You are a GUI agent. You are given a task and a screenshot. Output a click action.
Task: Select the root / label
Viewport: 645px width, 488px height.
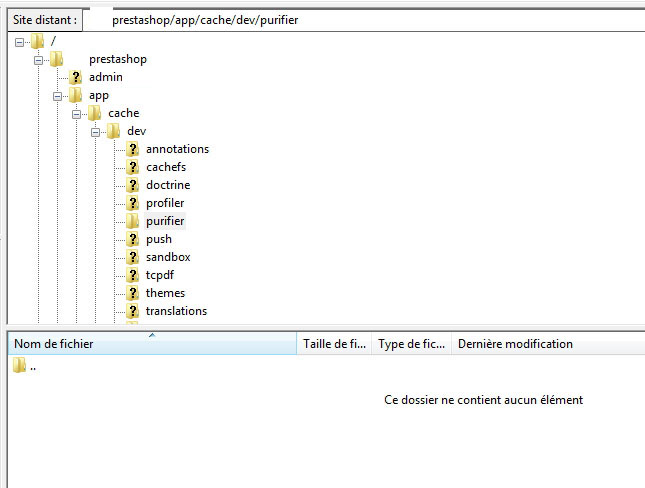pyautogui.click(x=53, y=41)
